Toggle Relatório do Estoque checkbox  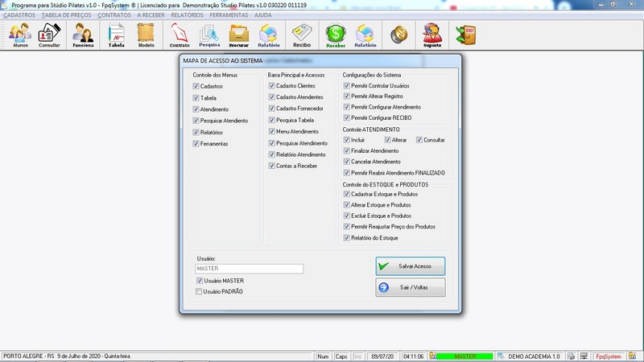(x=347, y=237)
